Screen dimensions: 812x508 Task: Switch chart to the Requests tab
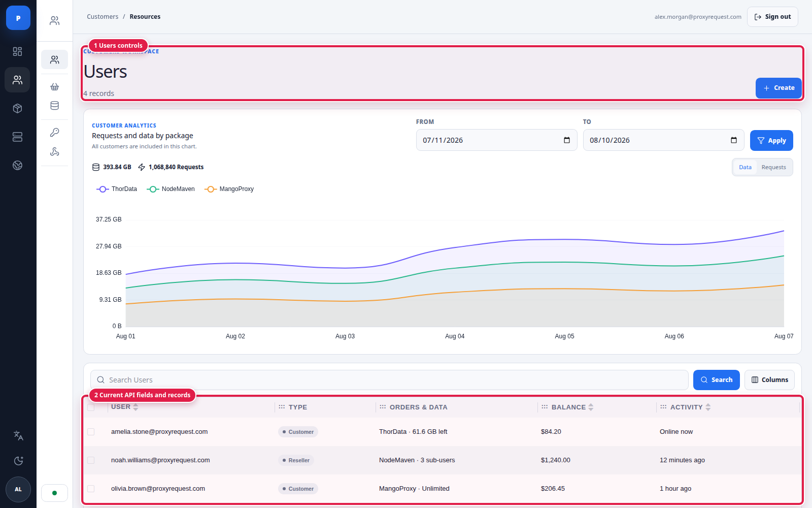click(773, 167)
